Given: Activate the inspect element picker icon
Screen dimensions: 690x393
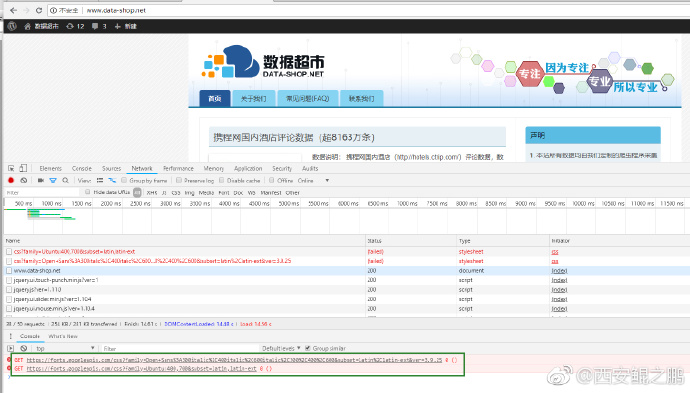Looking at the screenshot, I should coord(11,169).
